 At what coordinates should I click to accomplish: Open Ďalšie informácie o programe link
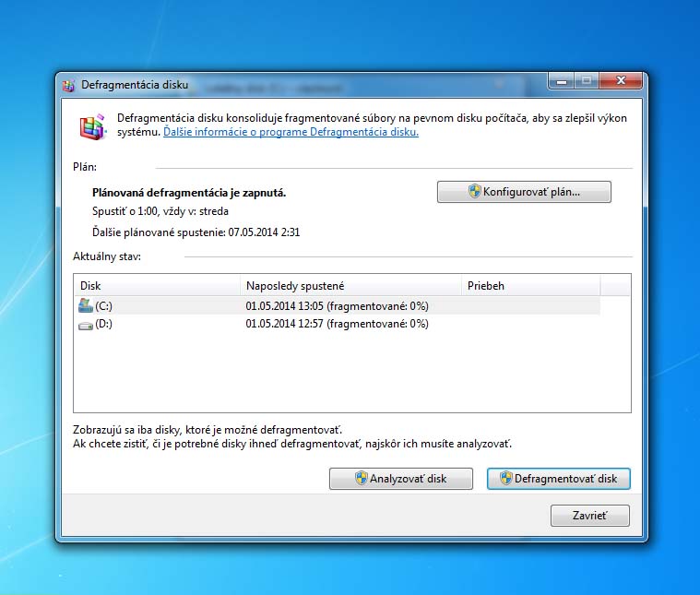click(291, 132)
